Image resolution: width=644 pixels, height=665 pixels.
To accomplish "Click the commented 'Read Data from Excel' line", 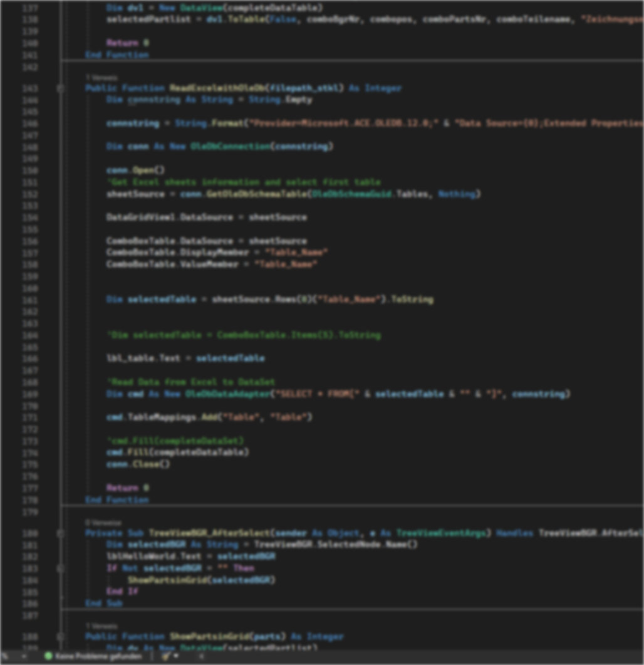I will click(190, 382).
